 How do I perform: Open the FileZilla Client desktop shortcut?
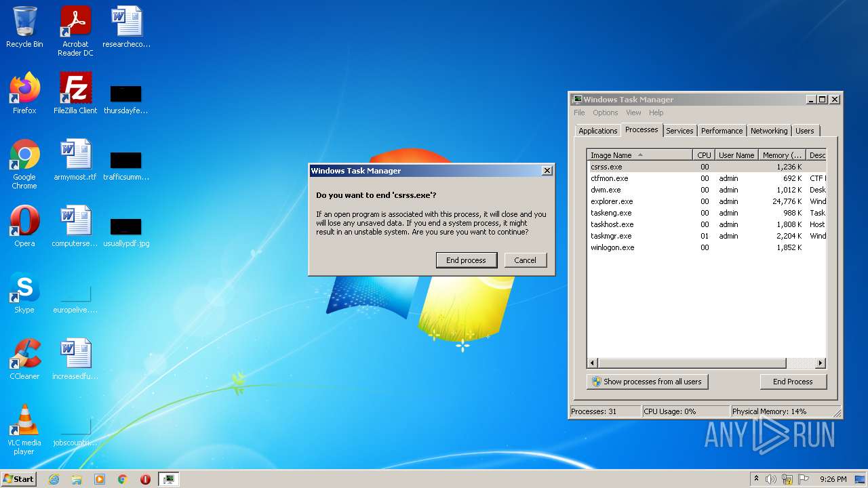75,94
